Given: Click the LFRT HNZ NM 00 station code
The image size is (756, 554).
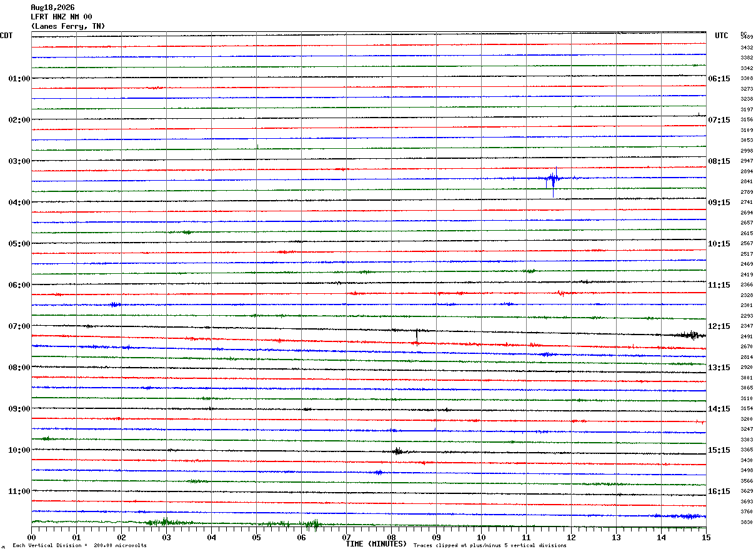Looking at the screenshot, I should [61, 17].
